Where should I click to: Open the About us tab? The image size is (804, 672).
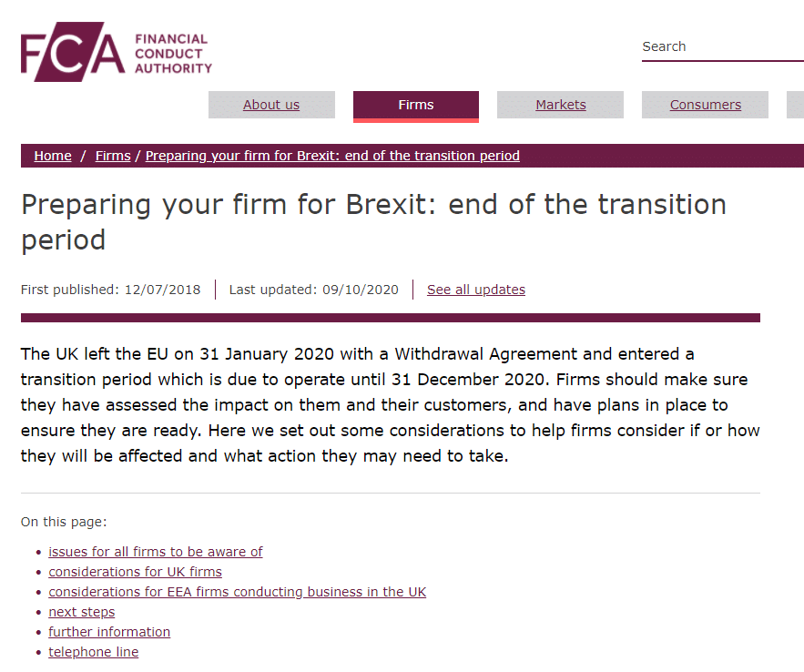pyautogui.click(x=271, y=105)
